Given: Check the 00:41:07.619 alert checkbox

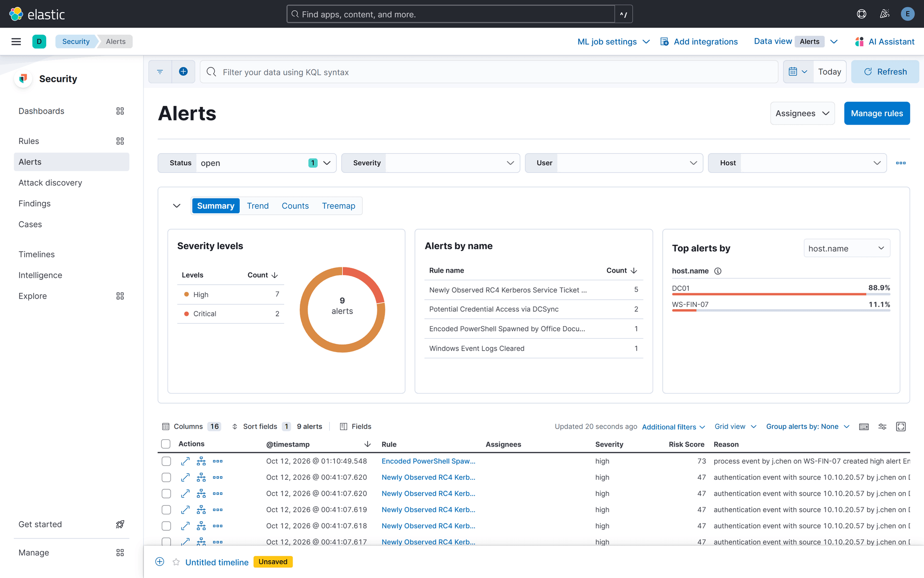Looking at the screenshot, I should coord(166,510).
